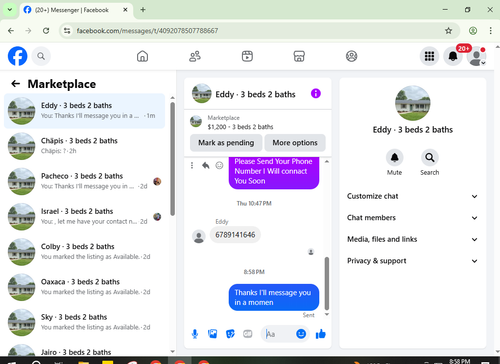500x364 pixels.
Task: Expand the Privacy & support section
Action: [413, 261]
